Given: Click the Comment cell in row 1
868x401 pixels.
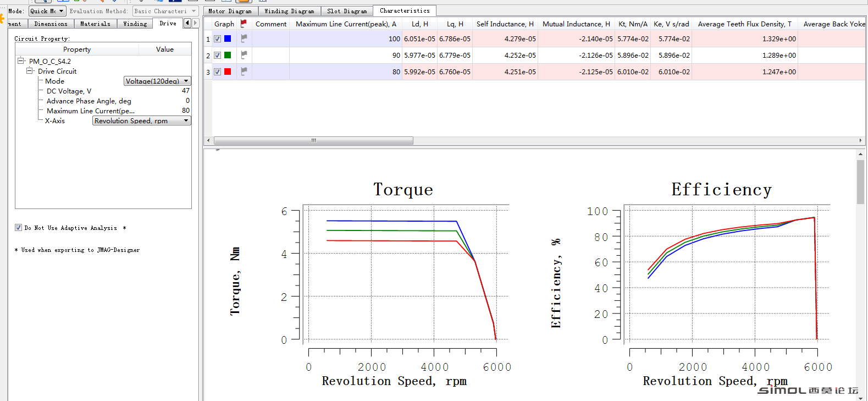Looking at the screenshot, I should click(271, 39).
